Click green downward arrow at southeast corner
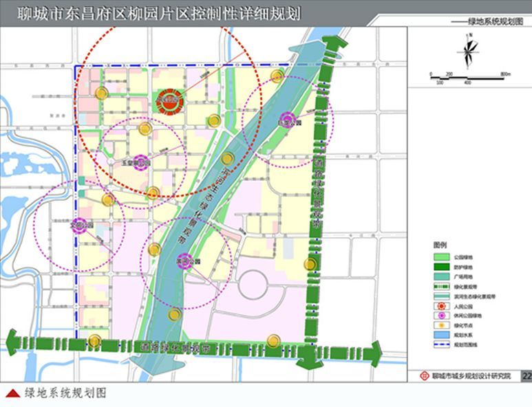The height and width of the screenshot is (407, 532). tap(309, 359)
